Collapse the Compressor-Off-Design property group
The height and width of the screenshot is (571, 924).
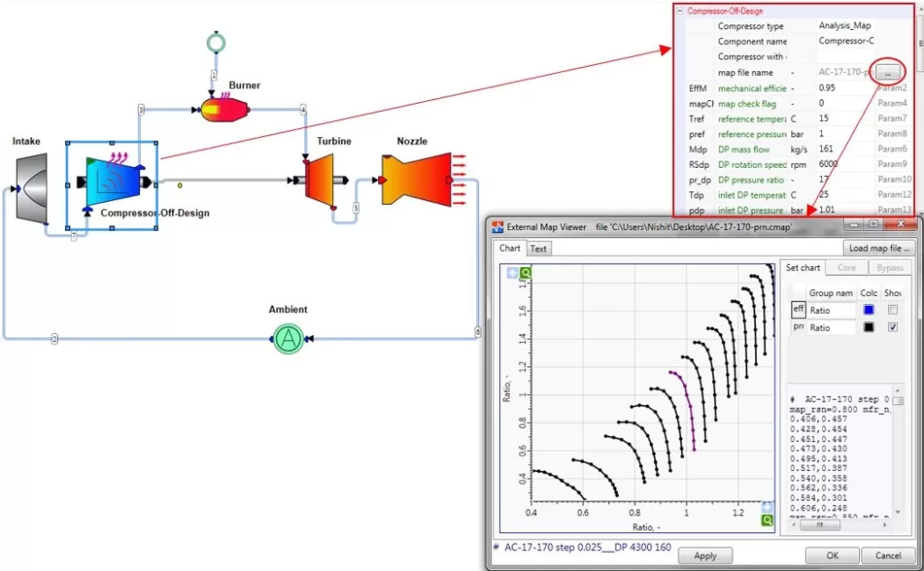click(x=680, y=11)
